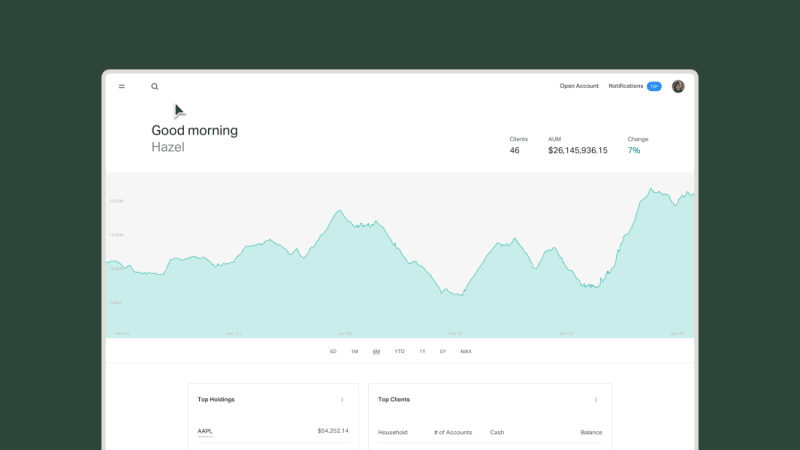Image resolution: width=800 pixels, height=450 pixels.
Task: Sort by Cash column header
Action: 497,432
